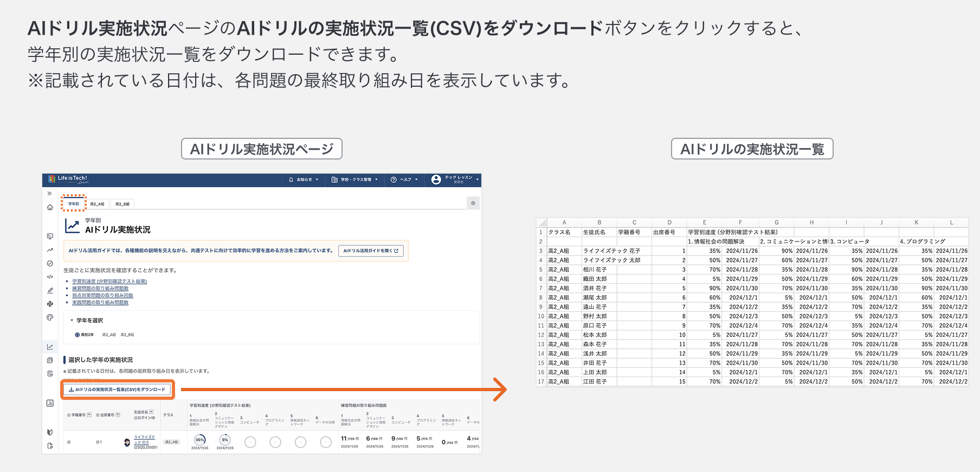
Task: Open the monitor terminal sidebar icon
Action: coord(50,236)
